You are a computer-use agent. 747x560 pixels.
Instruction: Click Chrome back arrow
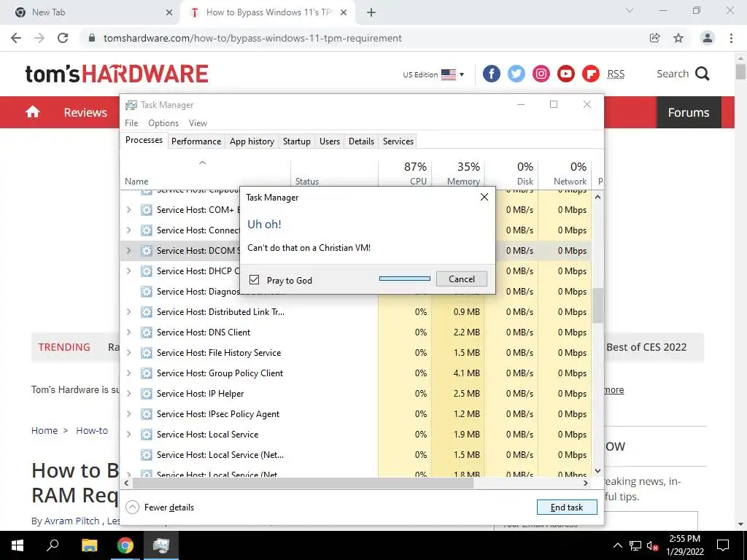coord(16,38)
